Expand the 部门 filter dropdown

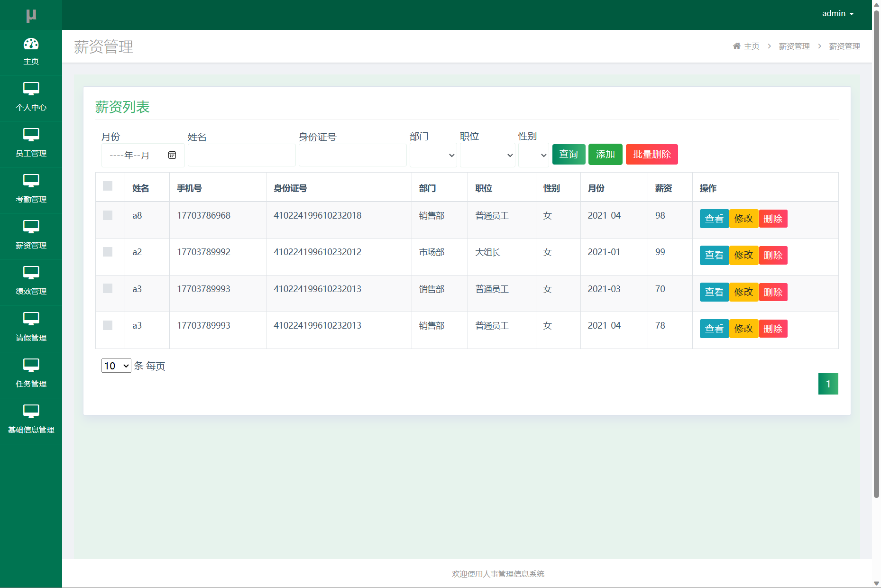click(x=433, y=155)
